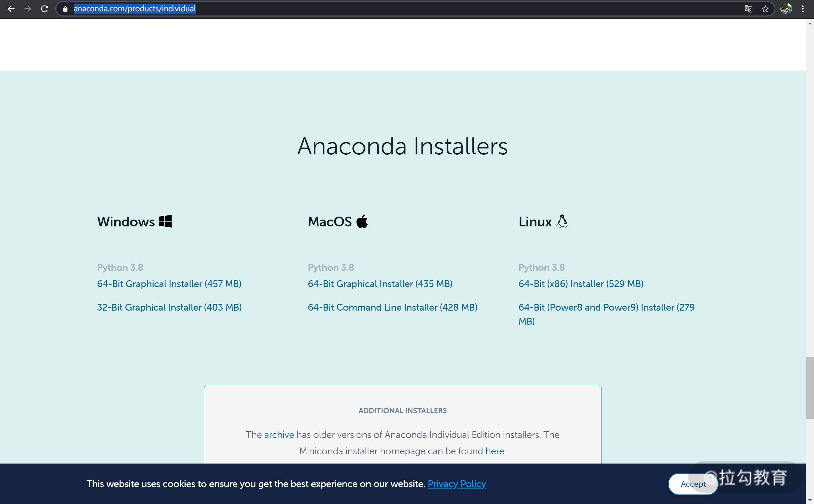Open the translate page icon

coord(748,9)
